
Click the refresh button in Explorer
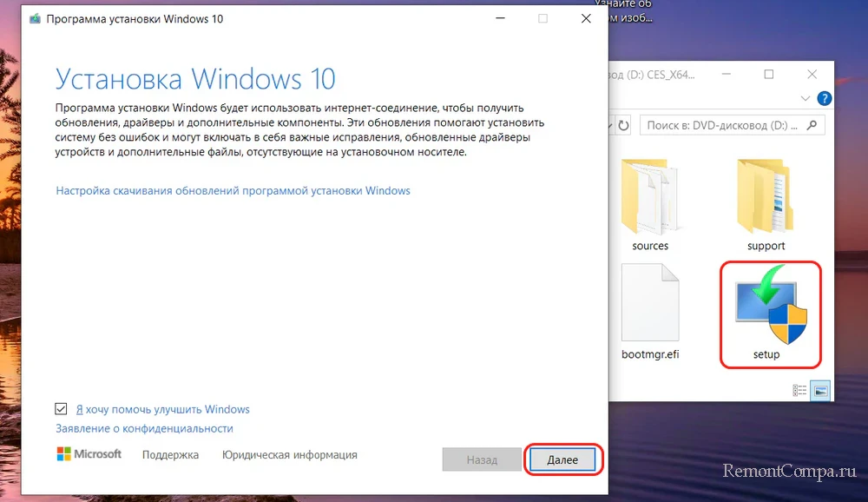pyautogui.click(x=623, y=126)
